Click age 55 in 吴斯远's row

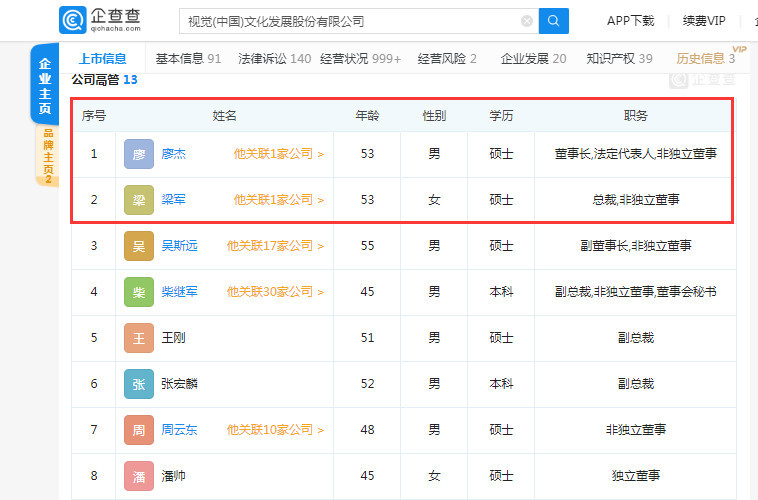tap(367, 246)
